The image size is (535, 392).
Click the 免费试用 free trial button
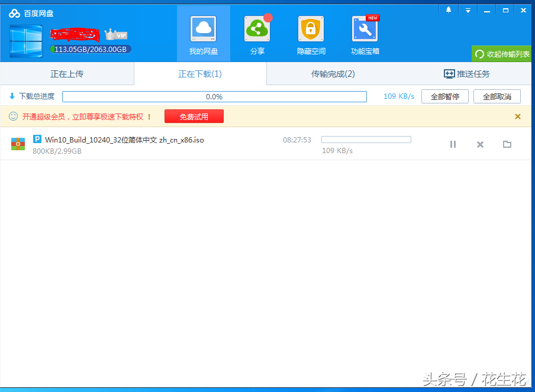click(x=194, y=116)
